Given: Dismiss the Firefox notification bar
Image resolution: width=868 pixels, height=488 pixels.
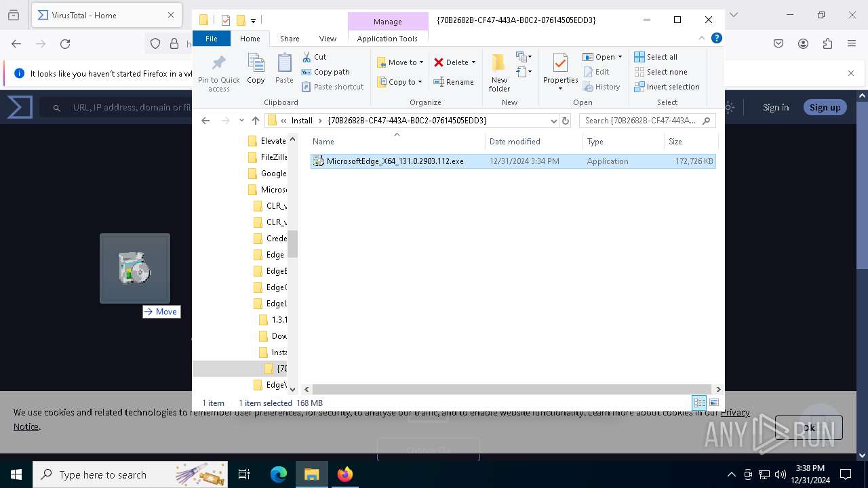Looking at the screenshot, I should (851, 73).
